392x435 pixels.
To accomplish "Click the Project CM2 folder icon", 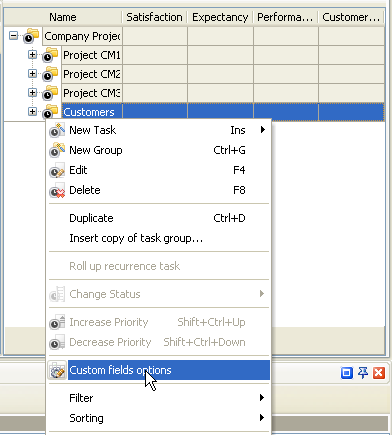I will coord(50,74).
